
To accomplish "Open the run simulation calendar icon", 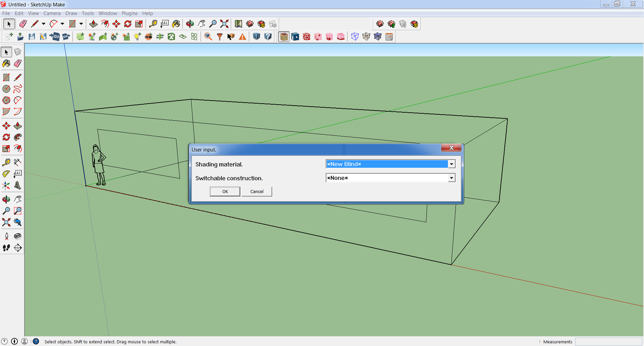I will [389, 37].
